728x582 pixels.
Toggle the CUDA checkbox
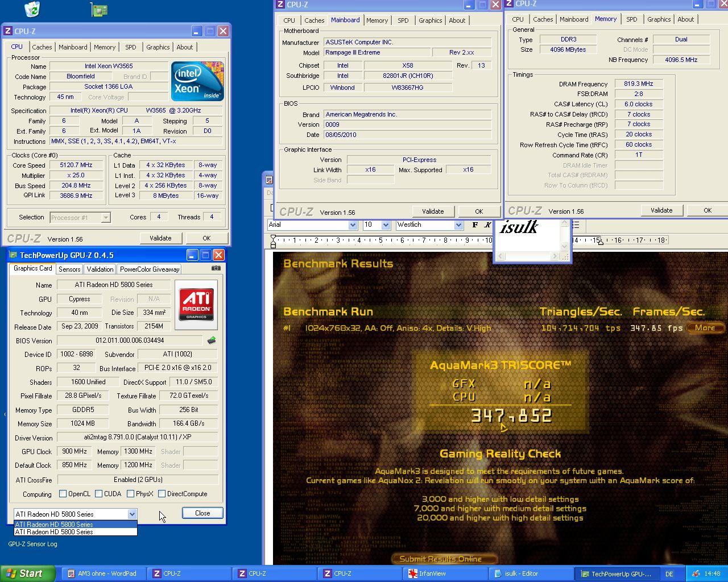pos(99,494)
